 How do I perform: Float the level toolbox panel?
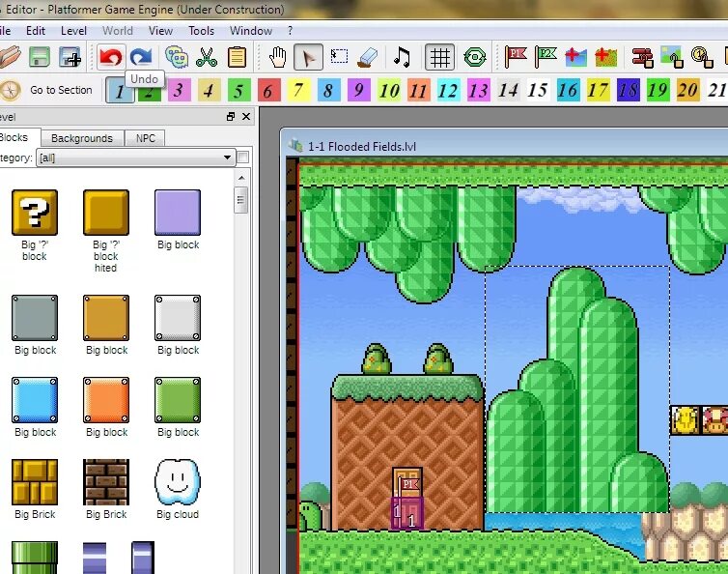pos(231,117)
